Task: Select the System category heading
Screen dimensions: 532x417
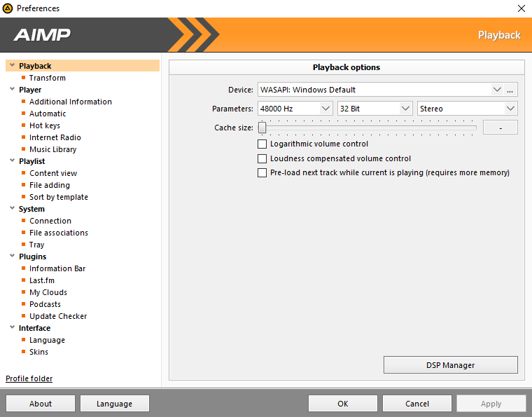Action: 31,209
